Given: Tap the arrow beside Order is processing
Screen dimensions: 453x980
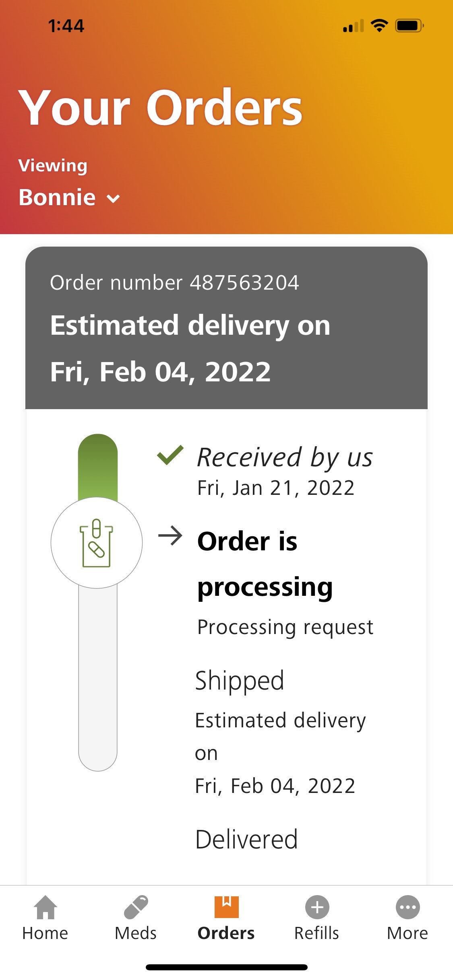Looking at the screenshot, I should click(x=170, y=536).
